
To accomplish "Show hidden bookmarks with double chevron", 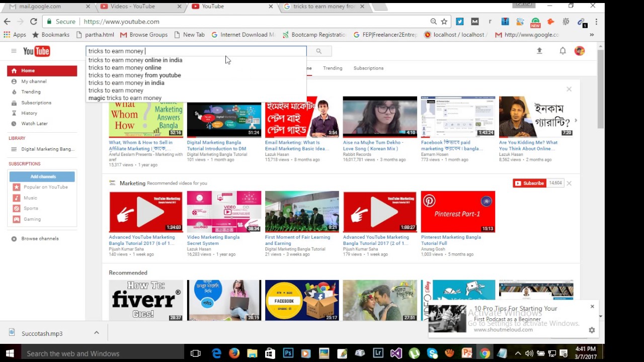I will tap(592, 35).
